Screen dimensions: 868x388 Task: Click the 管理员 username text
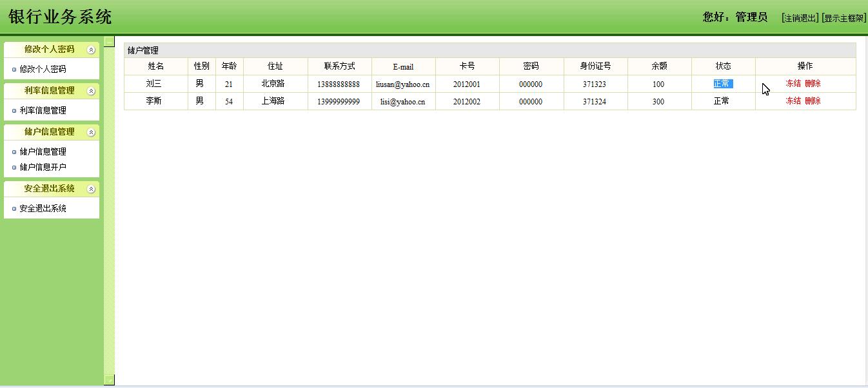(751, 17)
